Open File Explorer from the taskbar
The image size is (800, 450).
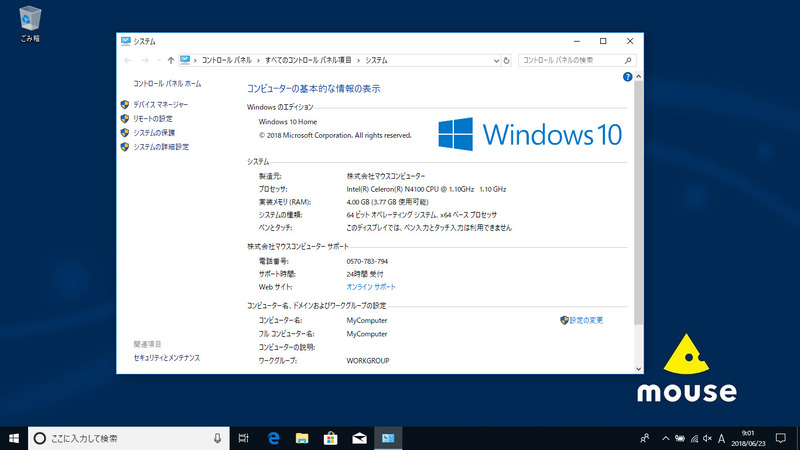click(302, 438)
